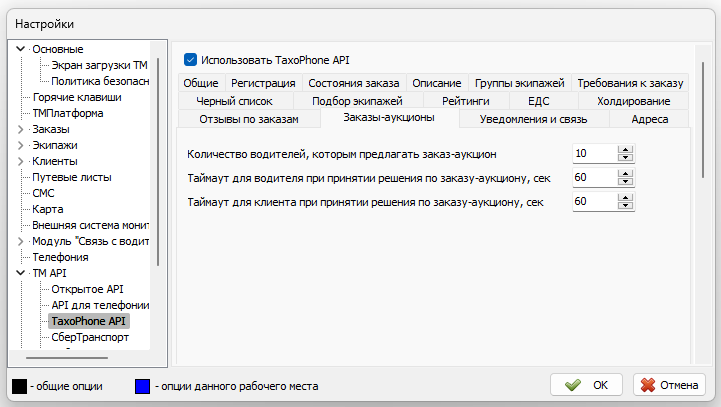The width and height of the screenshot is (721, 407).
Task: Expand the Экипажи tree node
Action: tap(20, 145)
